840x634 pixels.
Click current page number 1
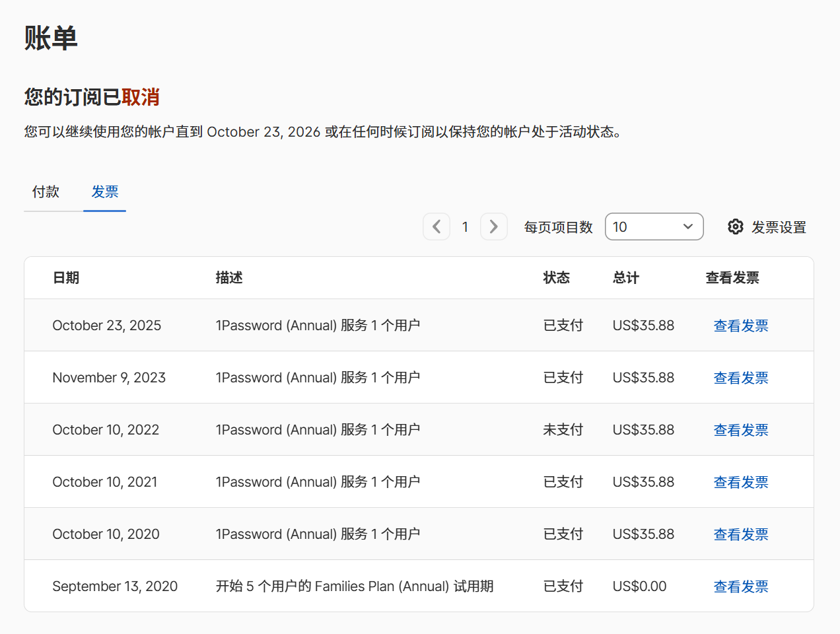click(465, 227)
